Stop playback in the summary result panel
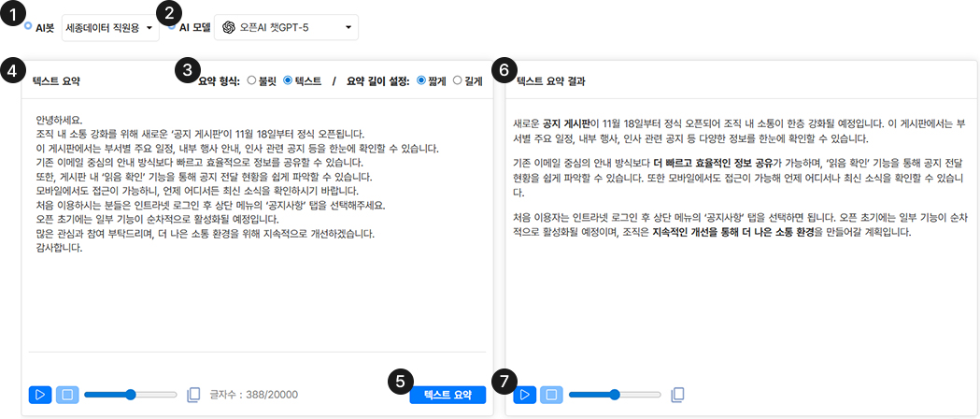 (551, 395)
